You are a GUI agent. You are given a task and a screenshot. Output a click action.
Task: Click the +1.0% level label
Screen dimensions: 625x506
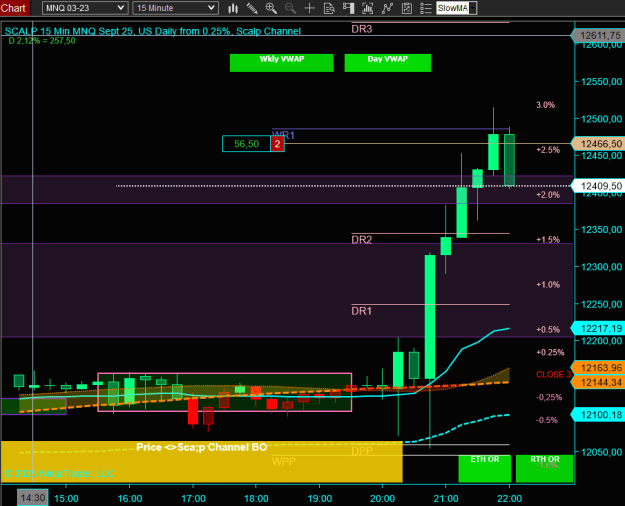coord(548,285)
